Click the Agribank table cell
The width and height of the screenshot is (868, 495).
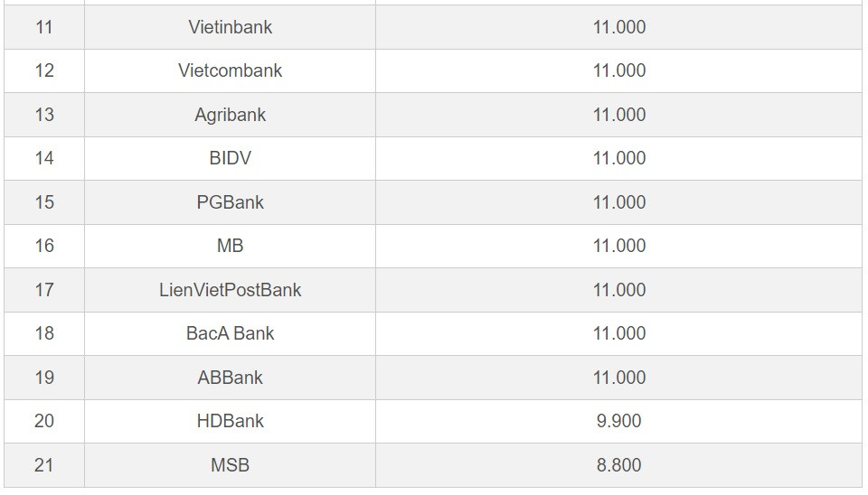(x=230, y=115)
